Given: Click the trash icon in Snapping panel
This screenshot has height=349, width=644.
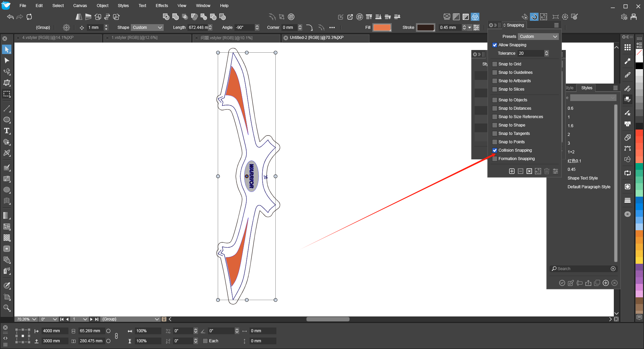Looking at the screenshot, I should click(546, 171).
